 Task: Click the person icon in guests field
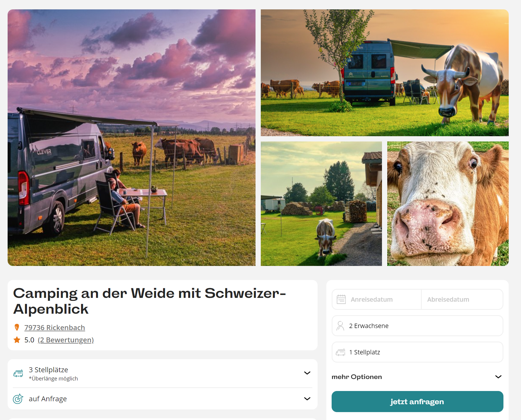[x=340, y=326]
